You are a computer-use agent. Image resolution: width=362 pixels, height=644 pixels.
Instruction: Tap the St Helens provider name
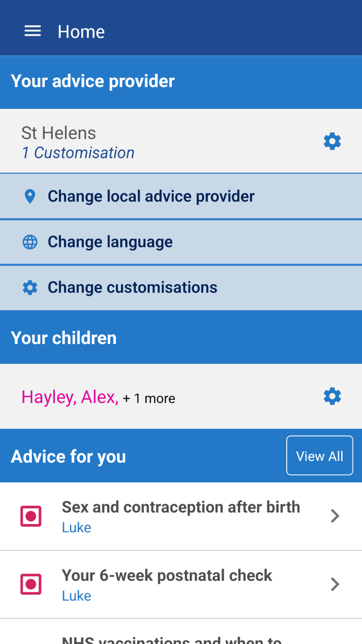point(59,133)
